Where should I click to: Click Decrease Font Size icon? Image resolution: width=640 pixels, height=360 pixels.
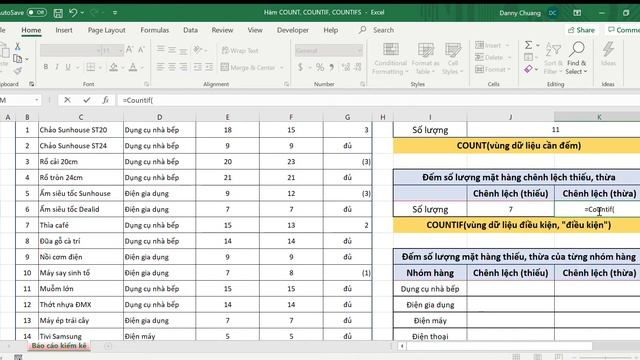(x=141, y=50)
